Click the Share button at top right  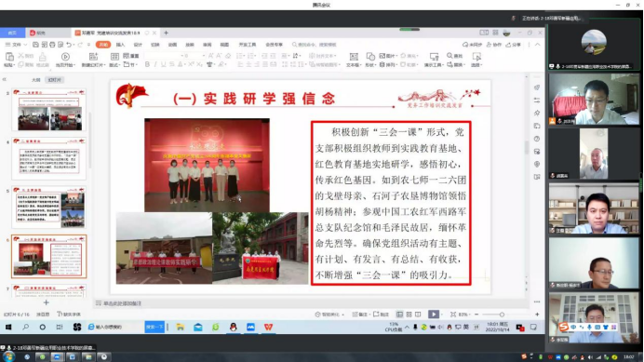coord(514,45)
